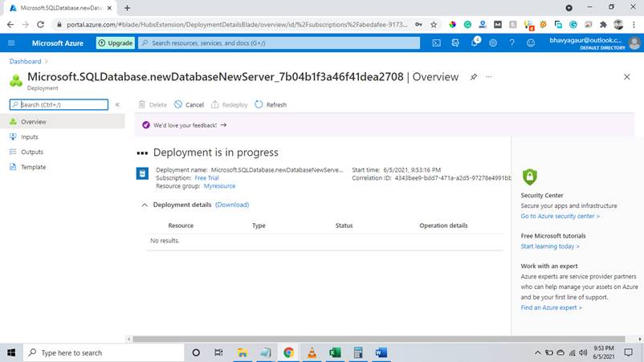This screenshot has height=362, width=644.
Task: Click the Microsoft Azure home label
Action: [x=58, y=43]
